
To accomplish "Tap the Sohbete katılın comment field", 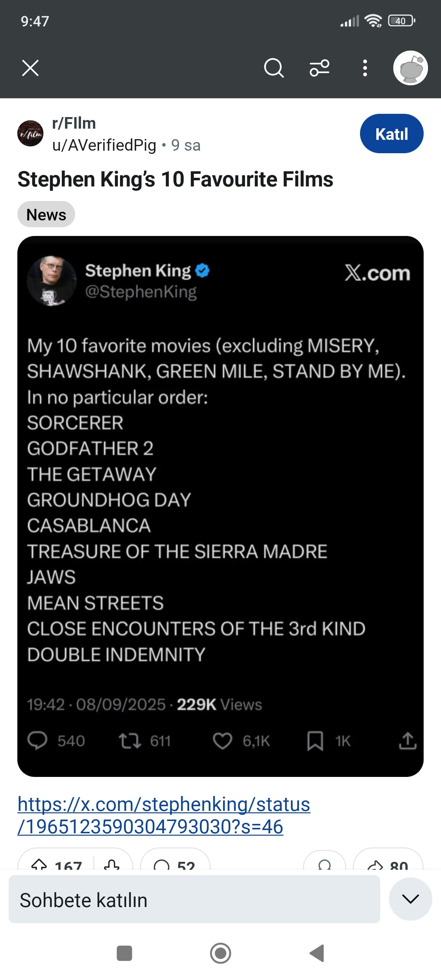I will click(x=194, y=900).
